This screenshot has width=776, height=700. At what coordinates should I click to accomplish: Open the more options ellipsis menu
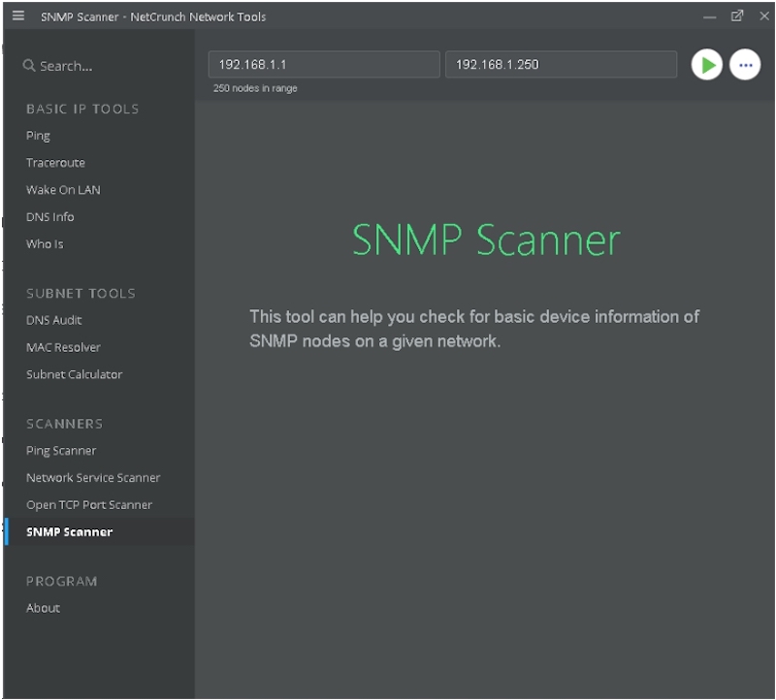(744, 64)
